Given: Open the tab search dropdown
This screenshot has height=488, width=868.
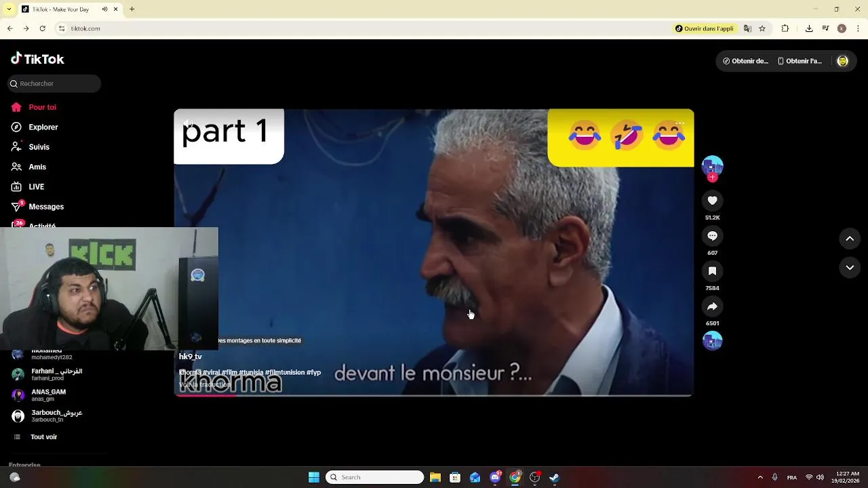Looking at the screenshot, I should coord(9,9).
